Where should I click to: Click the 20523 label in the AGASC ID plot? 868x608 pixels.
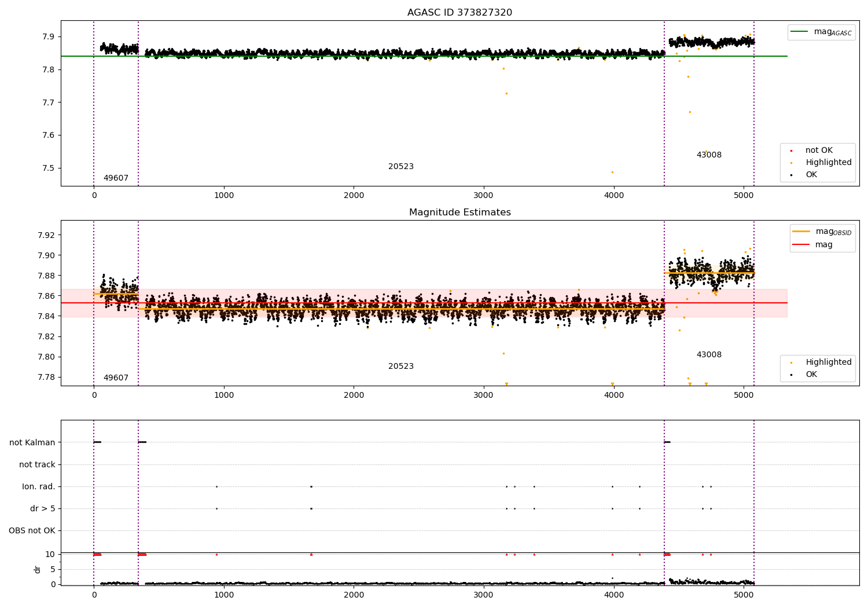point(401,167)
